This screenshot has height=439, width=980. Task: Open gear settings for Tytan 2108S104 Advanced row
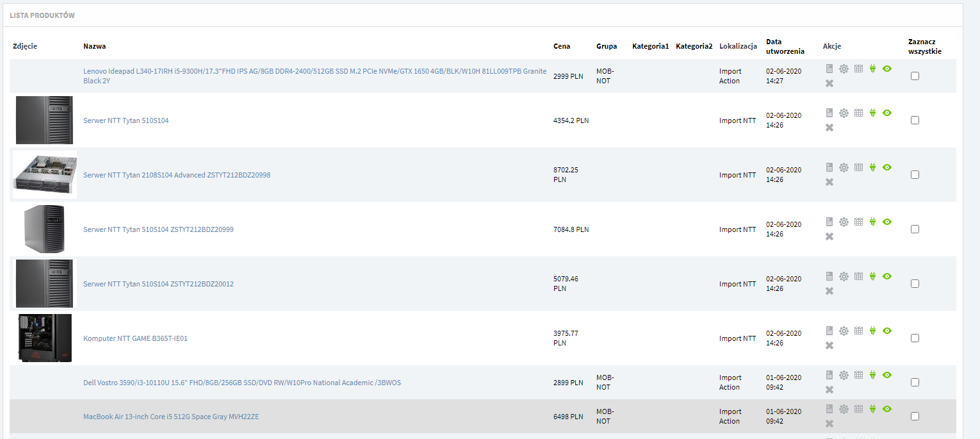tap(844, 167)
